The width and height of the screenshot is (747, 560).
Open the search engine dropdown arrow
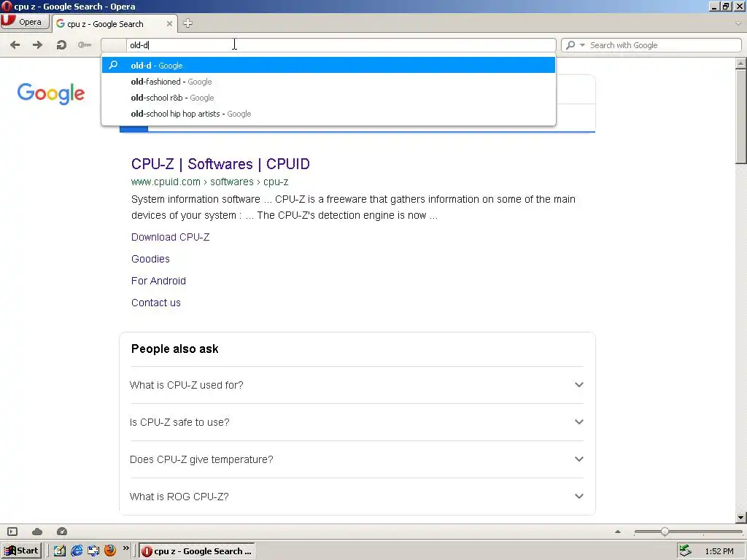pyautogui.click(x=582, y=45)
